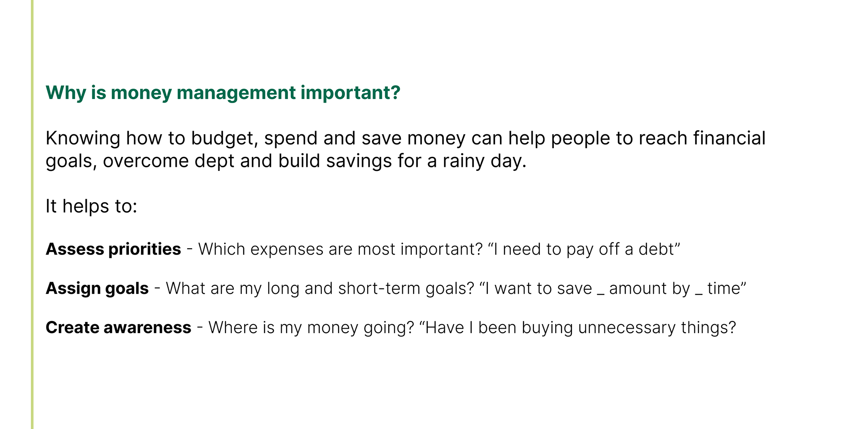Click "Which expenses are most important?" text
The height and width of the screenshot is (429, 868).
[340, 250]
